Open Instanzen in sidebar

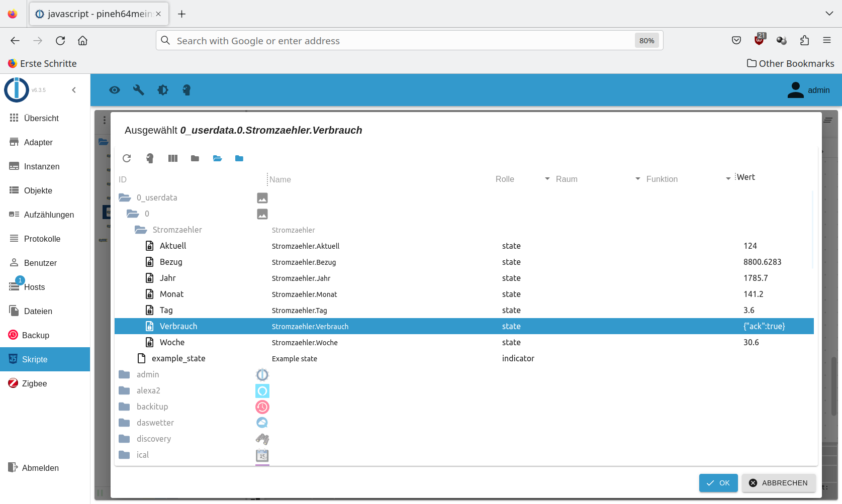(x=45, y=166)
